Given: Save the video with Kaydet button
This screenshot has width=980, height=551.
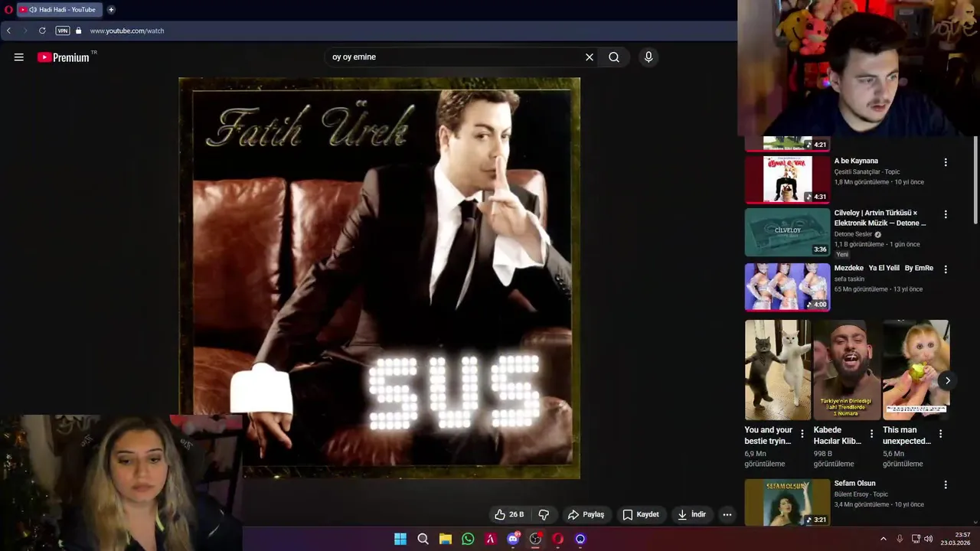Looking at the screenshot, I should (x=641, y=514).
